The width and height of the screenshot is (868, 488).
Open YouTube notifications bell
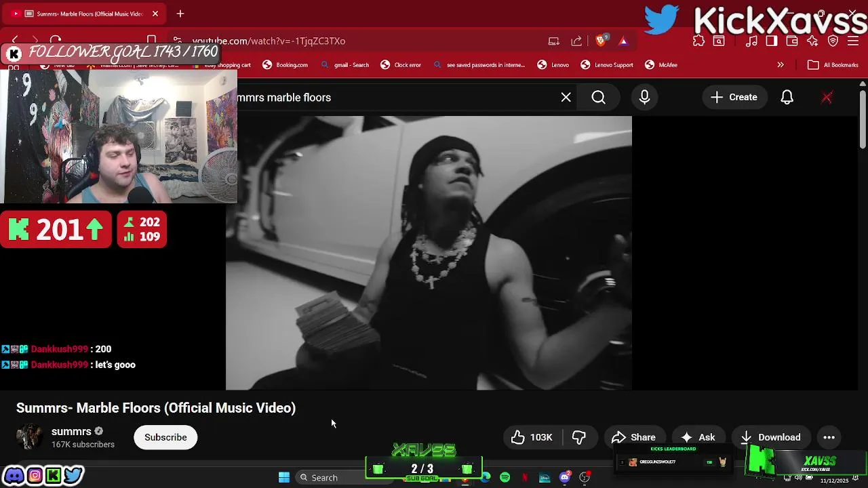point(787,98)
